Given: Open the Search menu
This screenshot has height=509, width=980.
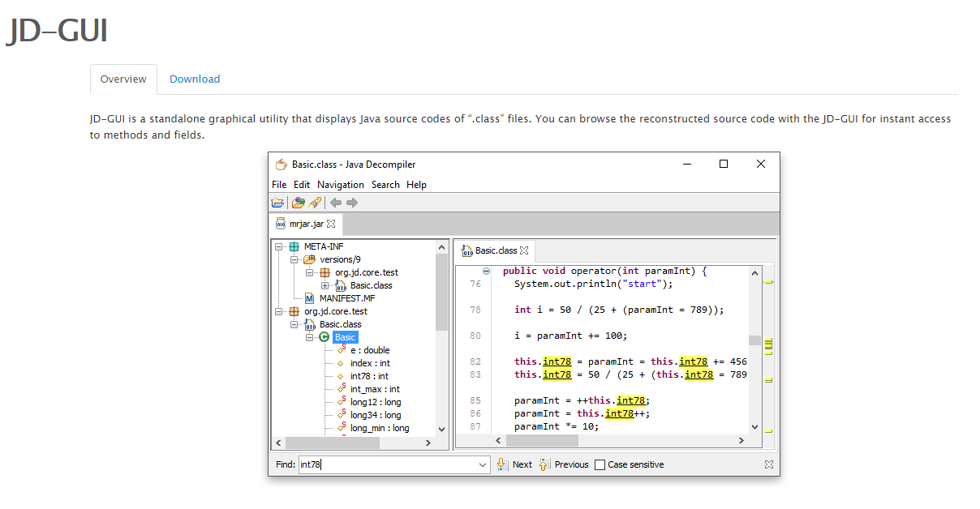Looking at the screenshot, I should [x=385, y=185].
